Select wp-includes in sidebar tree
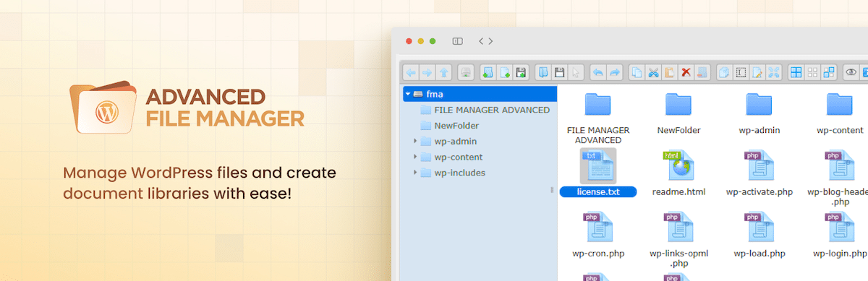The height and width of the screenshot is (281, 868). click(x=453, y=173)
